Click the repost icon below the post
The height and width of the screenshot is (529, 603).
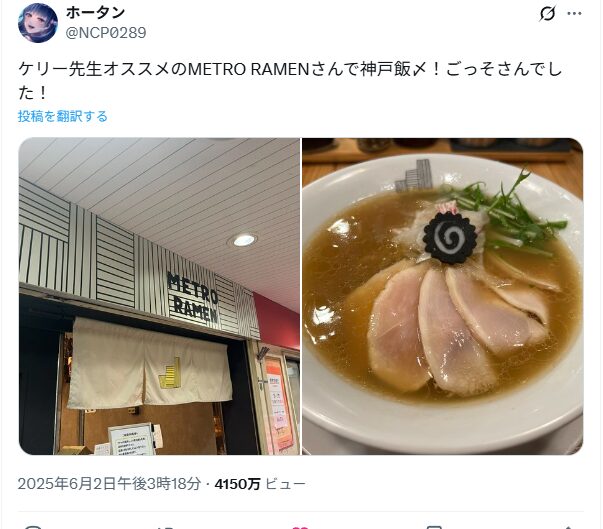tap(167, 527)
